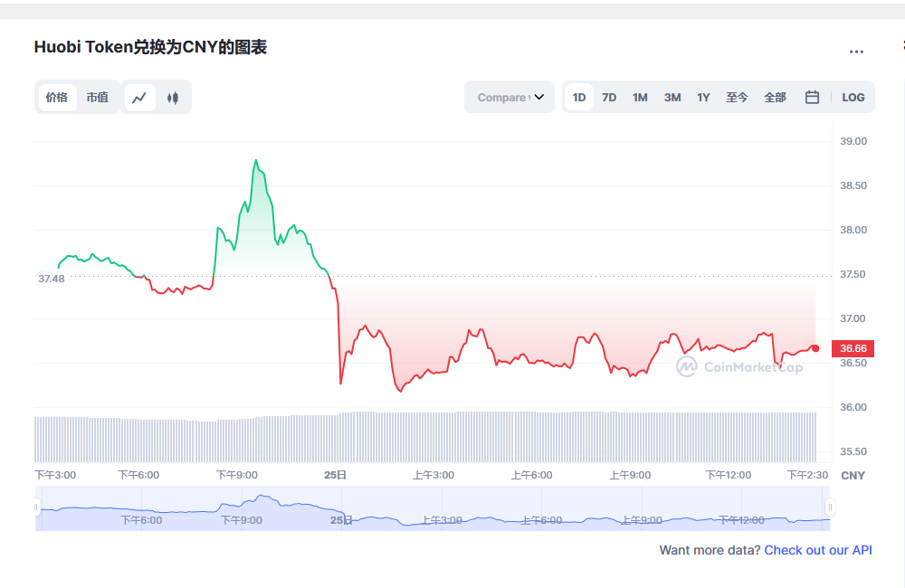Select the 市值 (market cap) tab
Image resolution: width=905 pixels, height=588 pixels.
coord(98,97)
